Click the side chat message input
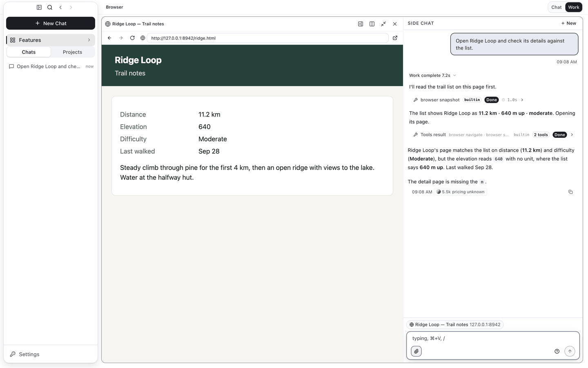 click(493, 339)
